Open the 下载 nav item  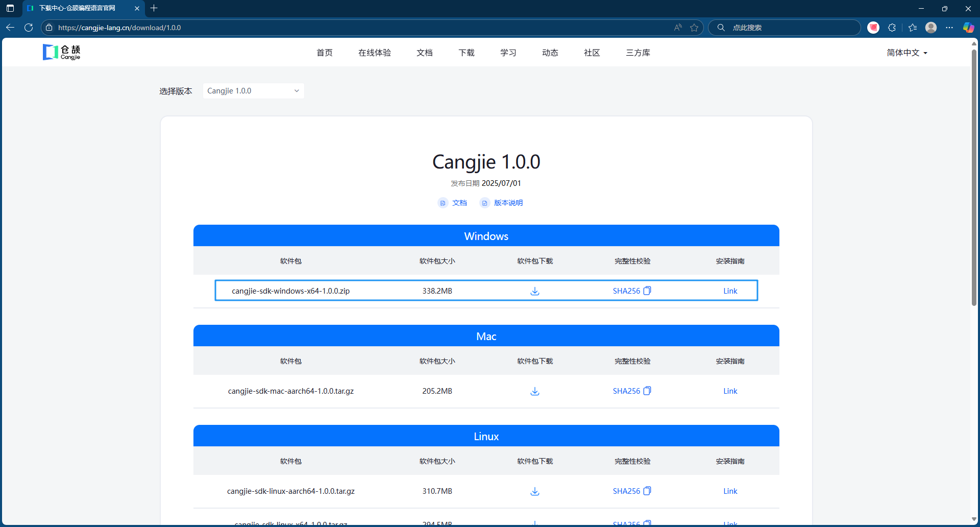click(x=467, y=53)
